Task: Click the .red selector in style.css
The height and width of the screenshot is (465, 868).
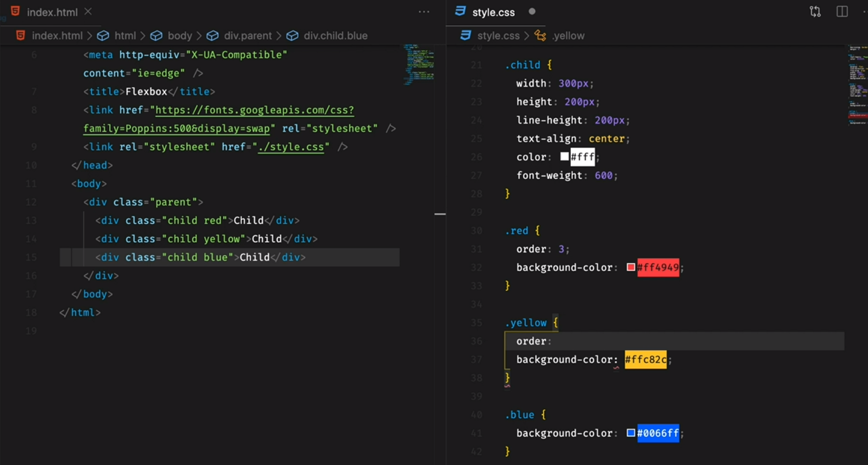Action: tap(517, 230)
